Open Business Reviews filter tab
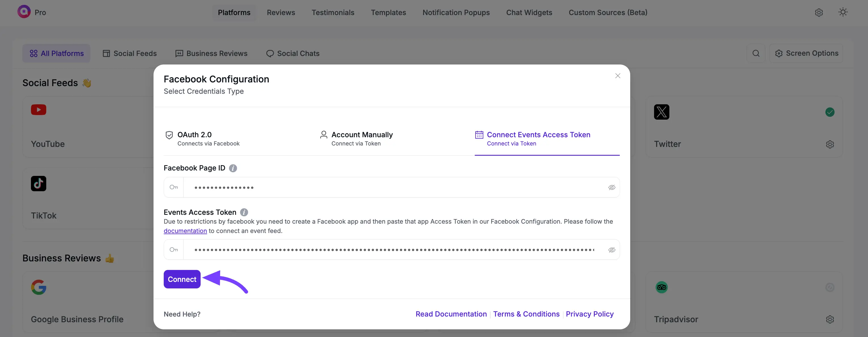The height and width of the screenshot is (337, 868). (211, 53)
